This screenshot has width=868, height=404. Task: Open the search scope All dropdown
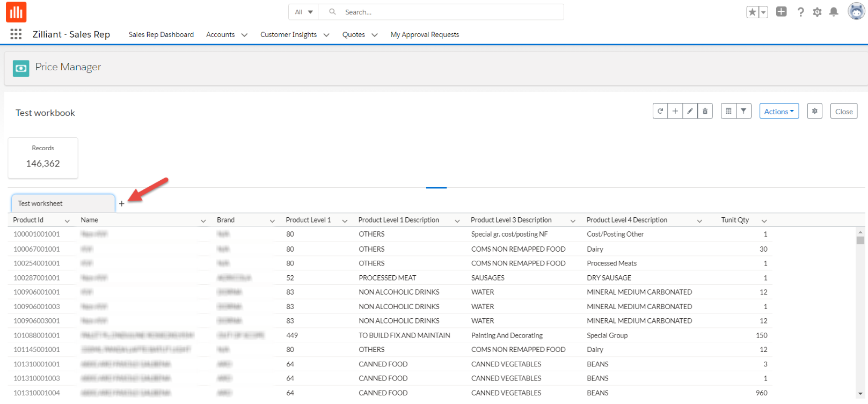(304, 12)
